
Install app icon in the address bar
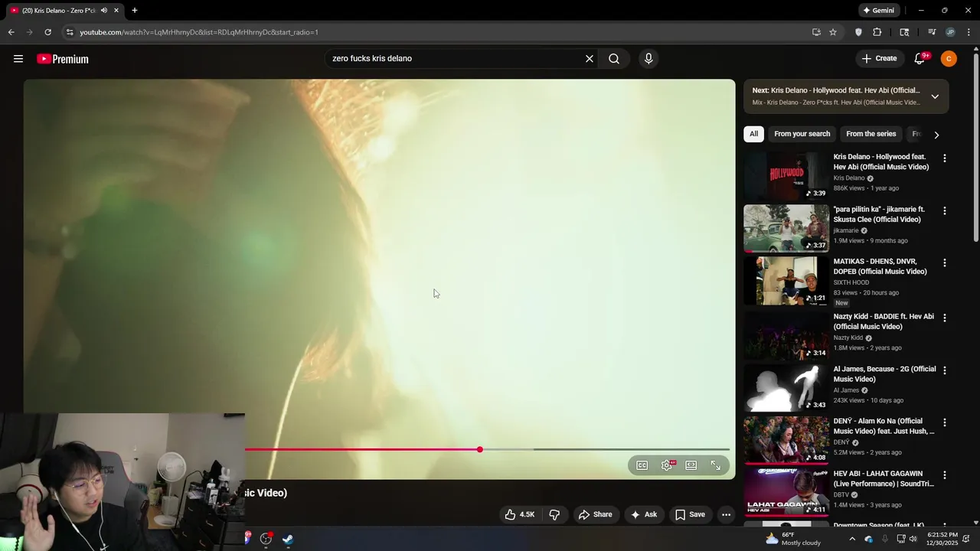(816, 32)
